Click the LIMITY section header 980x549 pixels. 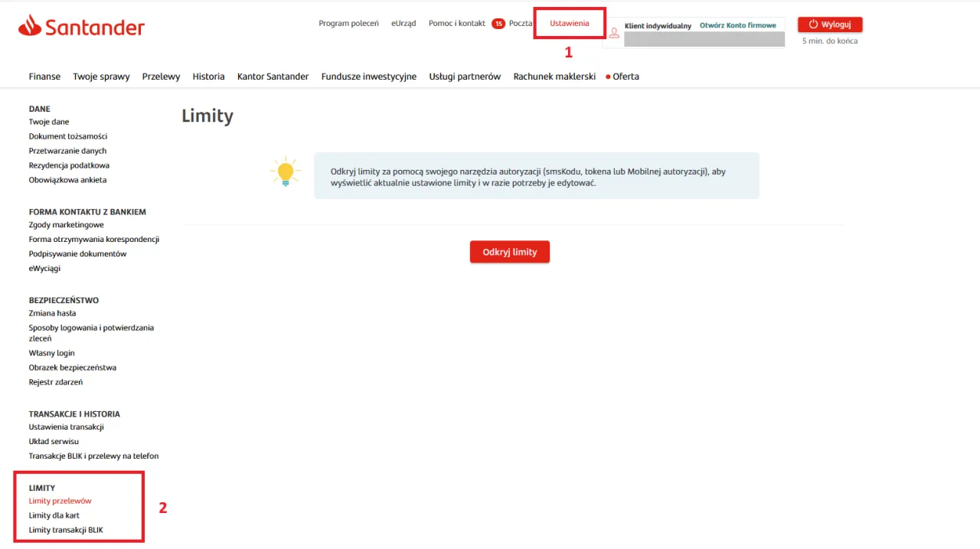tap(42, 488)
